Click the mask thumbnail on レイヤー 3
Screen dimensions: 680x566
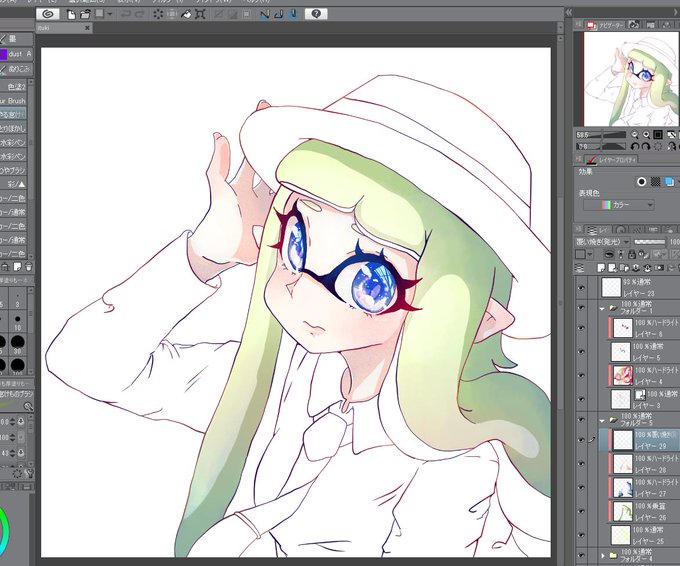tap(640, 395)
